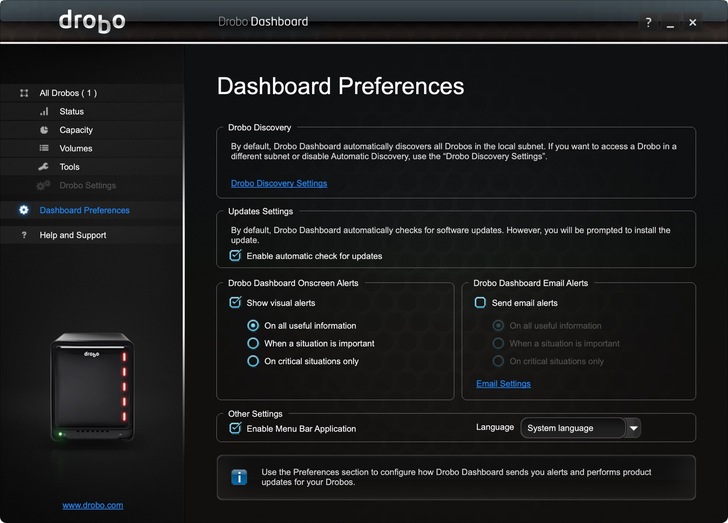The width and height of the screenshot is (728, 523).
Task: Open the System language dropdown
Action: (632, 428)
